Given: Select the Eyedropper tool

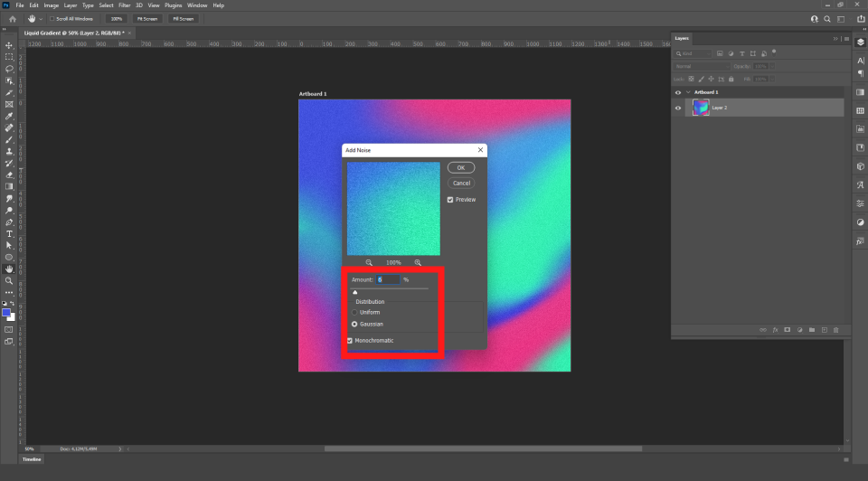Looking at the screenshot, I should [x=9, y=117].
